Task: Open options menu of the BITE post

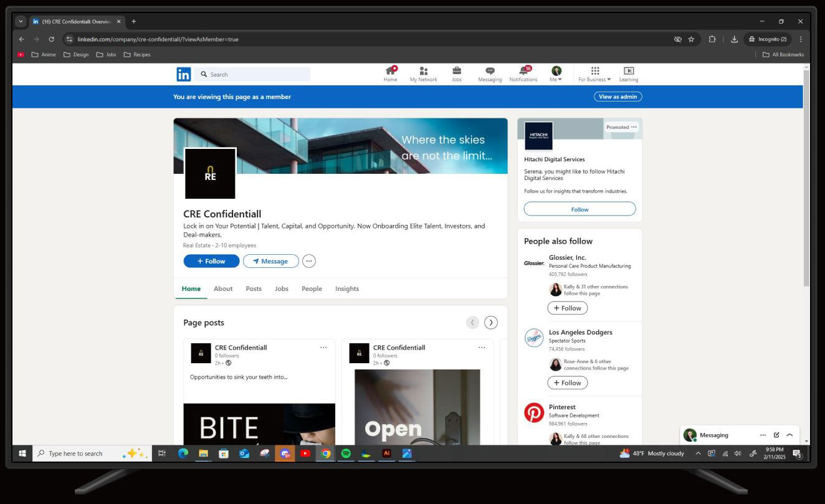Action: (x=323, y=348)
